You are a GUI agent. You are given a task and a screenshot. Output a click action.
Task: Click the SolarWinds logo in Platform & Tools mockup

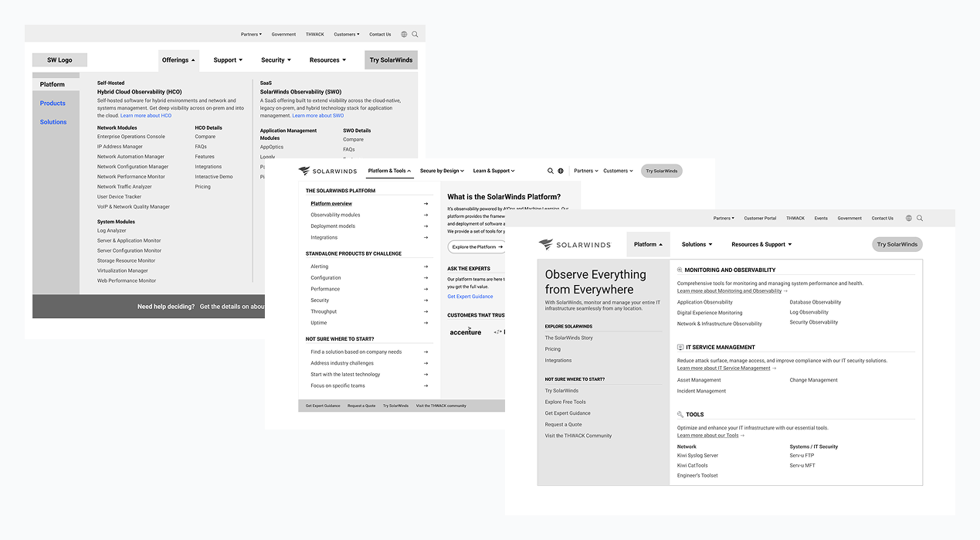pos(328,171)
